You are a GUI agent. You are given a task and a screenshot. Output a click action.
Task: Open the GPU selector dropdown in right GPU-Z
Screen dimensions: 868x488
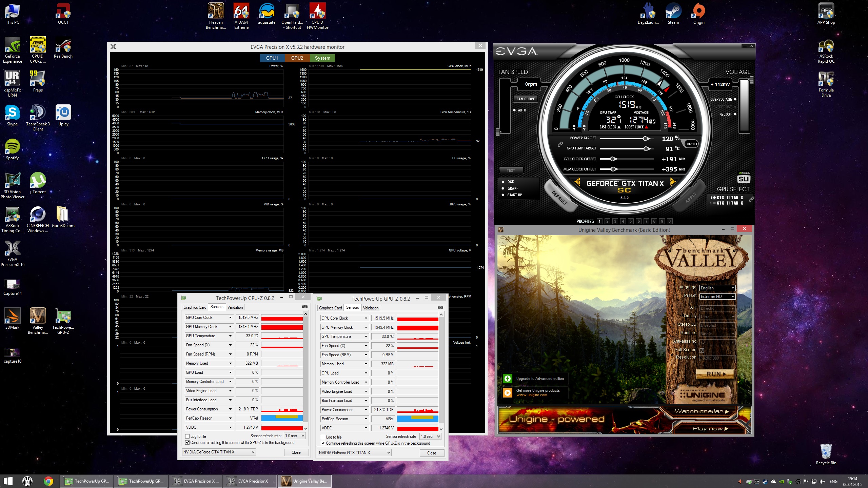click(354, 453)
